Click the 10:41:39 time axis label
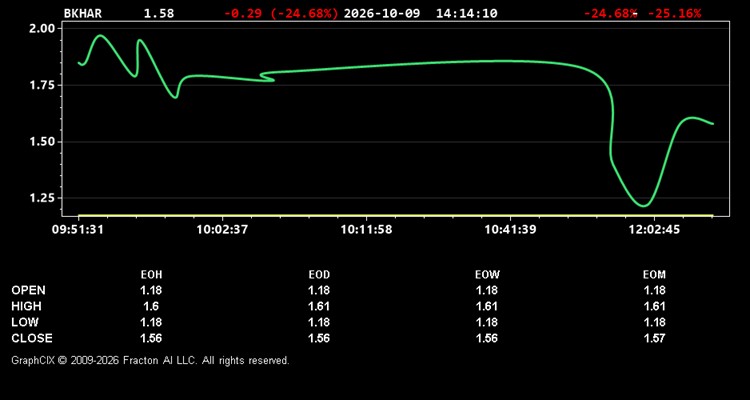This screenshot has height=400, width=750. (510, 229)
